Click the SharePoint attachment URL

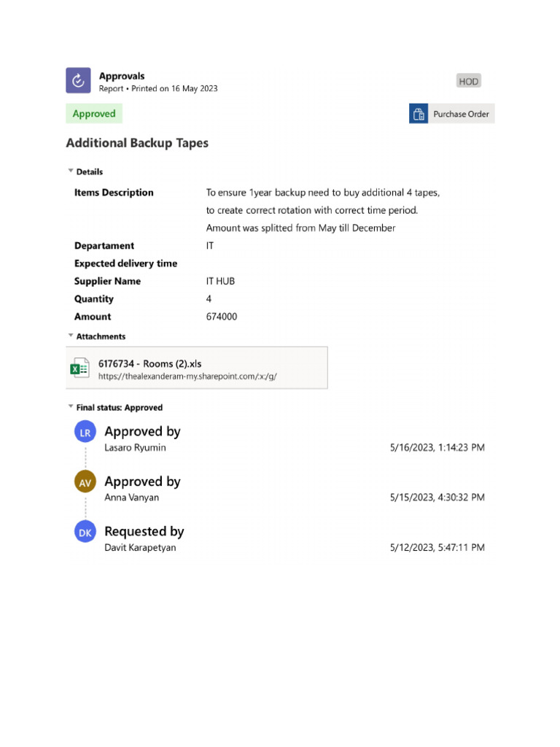coord(187,376)
